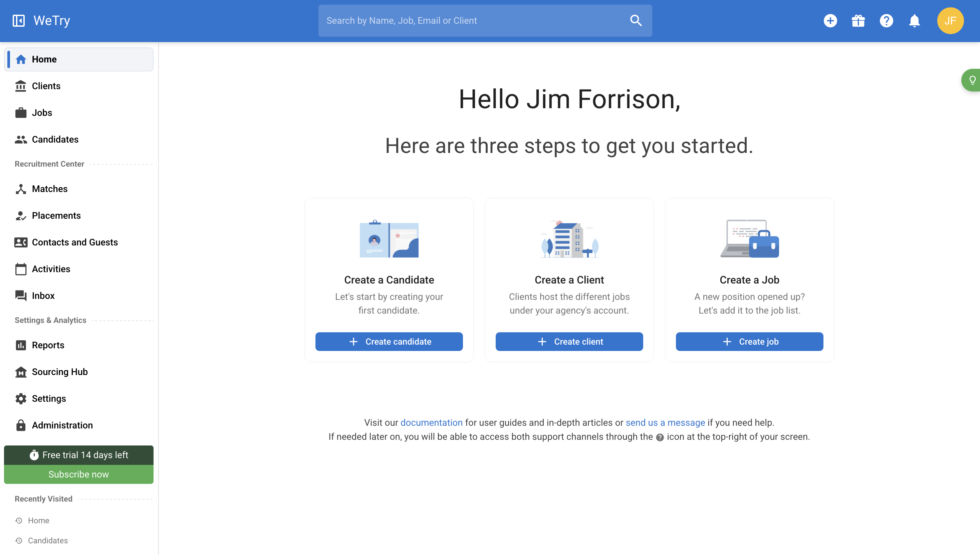Open the JF user avatar menu
This screenshot has width=980, height=555.
point(950,21)
